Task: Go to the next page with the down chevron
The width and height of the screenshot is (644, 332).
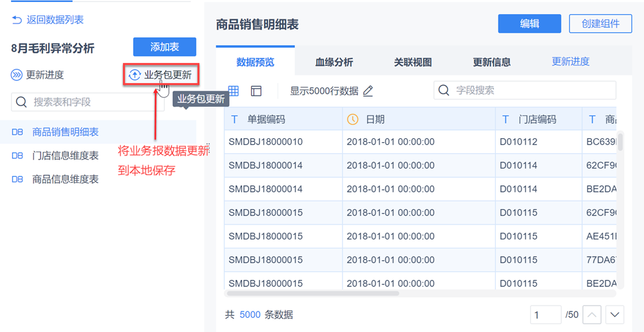Action: (x=615, y=315)
